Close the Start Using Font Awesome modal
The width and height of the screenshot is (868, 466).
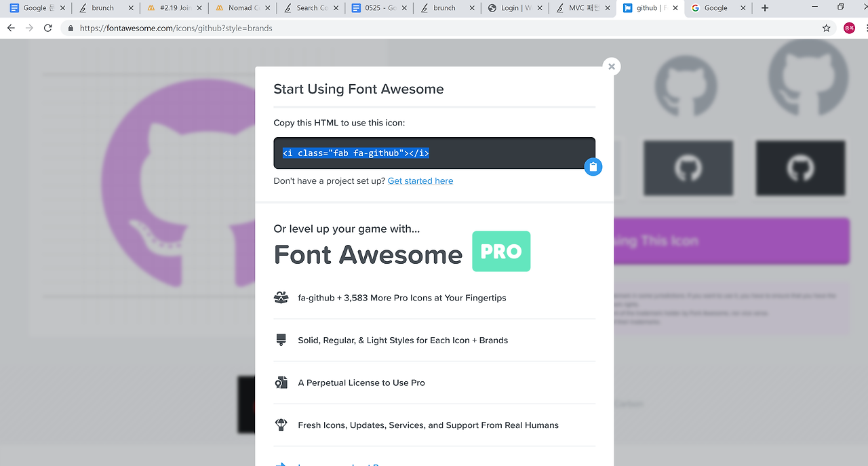[612, 66]
